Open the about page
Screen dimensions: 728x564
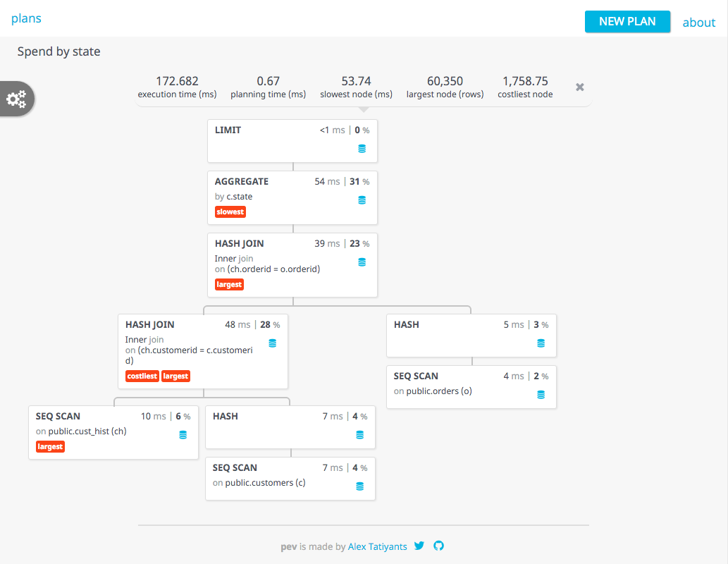click(x=698, y=22)
